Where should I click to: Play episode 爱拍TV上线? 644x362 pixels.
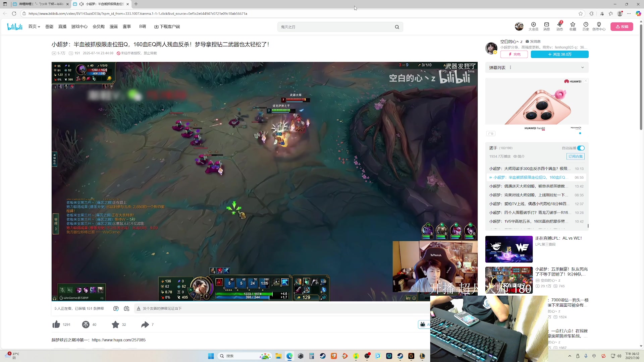536,204
